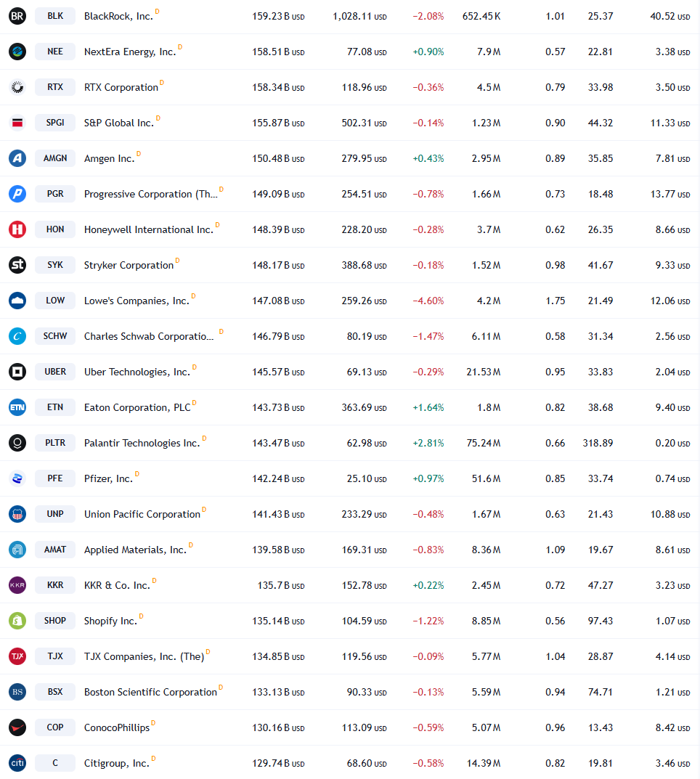Open Eaton Corporation, PLC link
Screen dimensions: 700x779
tap(137, 408)
